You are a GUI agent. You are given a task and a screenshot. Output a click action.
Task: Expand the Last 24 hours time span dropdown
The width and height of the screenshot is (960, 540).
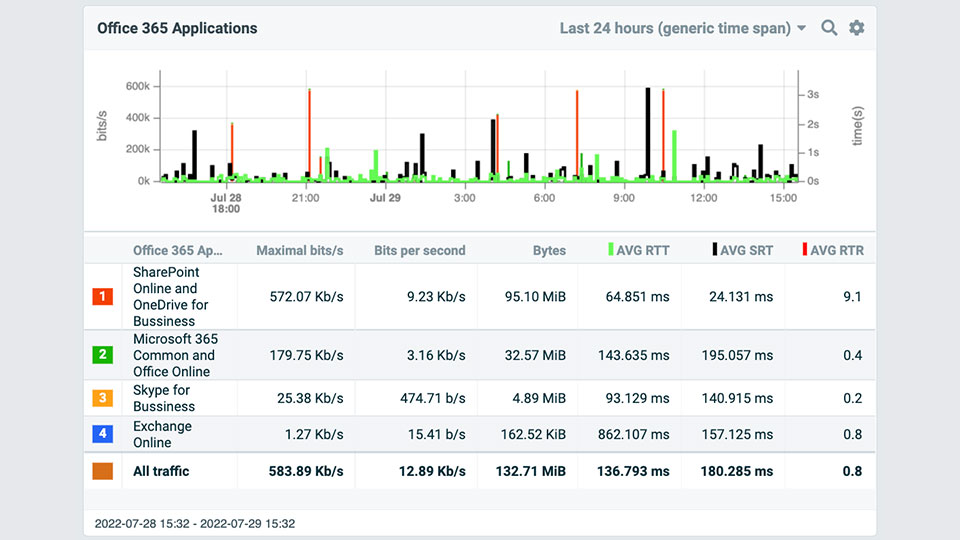(x=683, y=28)
